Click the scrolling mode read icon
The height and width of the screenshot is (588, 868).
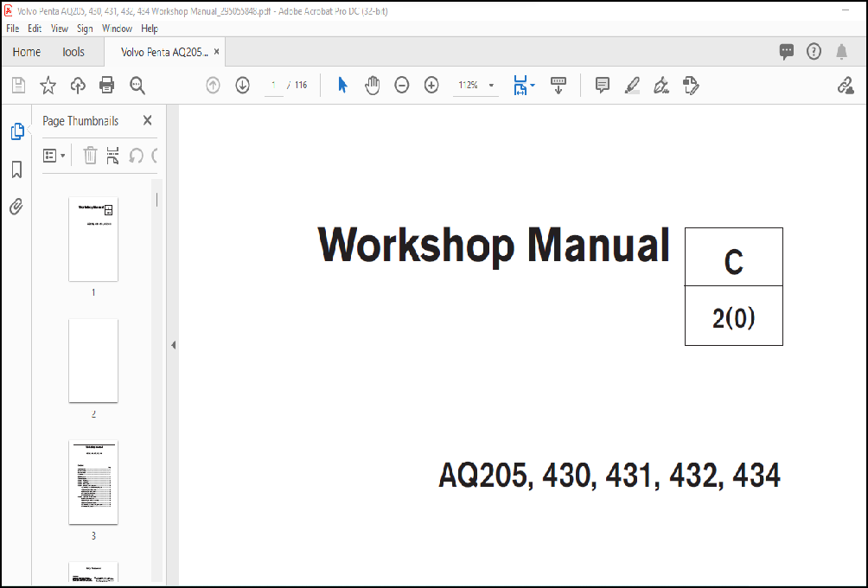click(558, 86)
